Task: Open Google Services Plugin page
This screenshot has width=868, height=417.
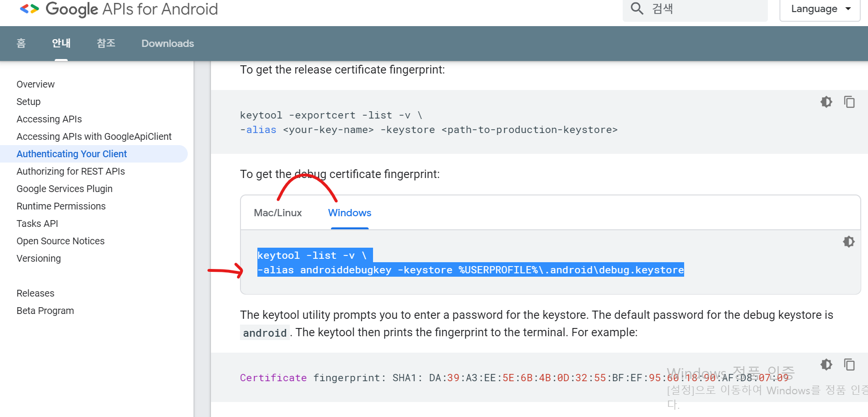Action: point(64,189)
